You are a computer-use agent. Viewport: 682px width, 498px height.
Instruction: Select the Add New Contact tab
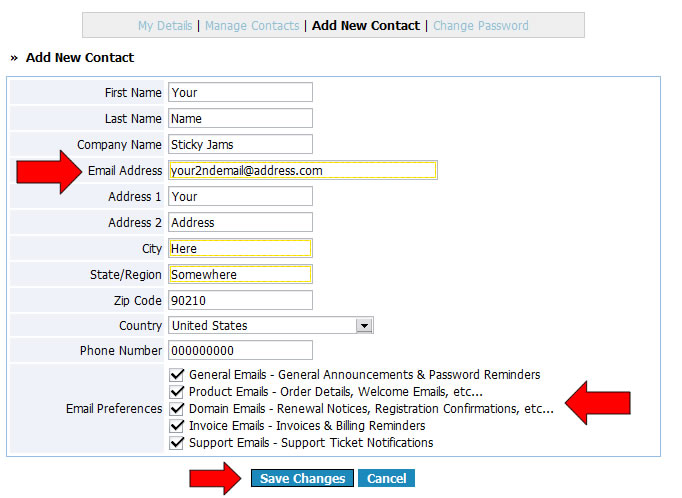pos(365,25)
